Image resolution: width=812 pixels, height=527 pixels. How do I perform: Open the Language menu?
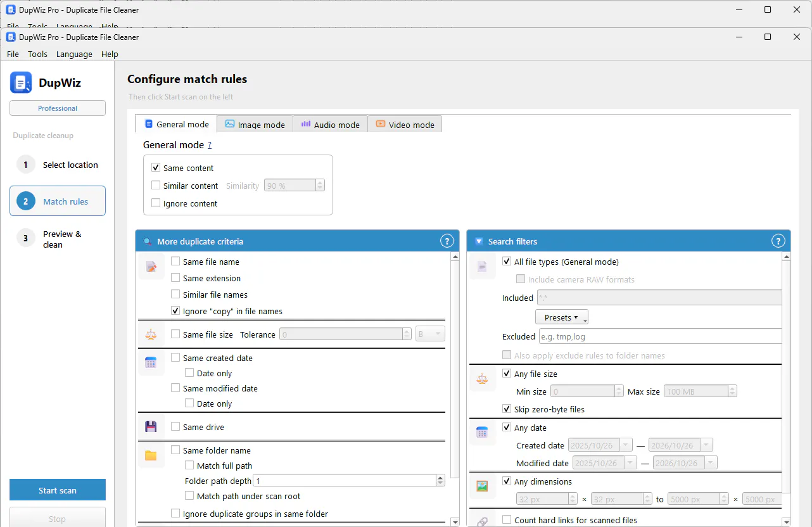point(74,54)
